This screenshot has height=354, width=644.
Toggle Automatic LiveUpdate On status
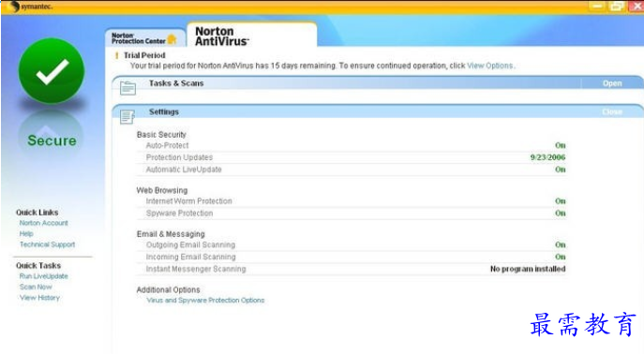click(x=561, y=170)
